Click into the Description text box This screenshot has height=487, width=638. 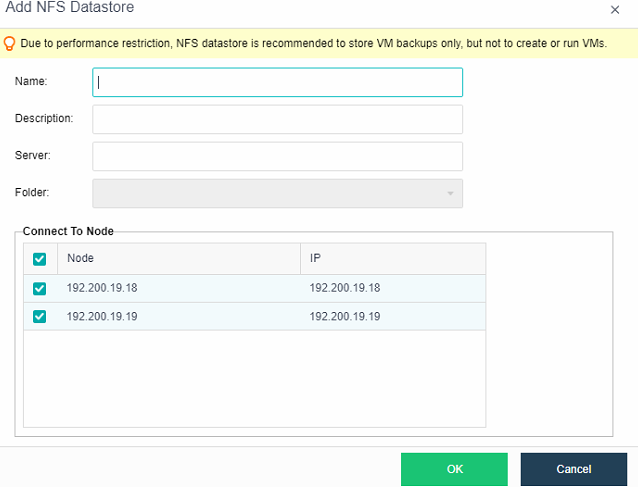(x=277, y=119)
